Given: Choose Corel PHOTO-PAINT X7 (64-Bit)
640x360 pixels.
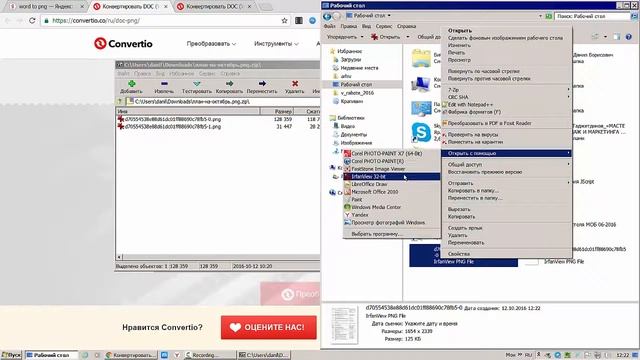Looking at the screenshot, I should point(391,153).
